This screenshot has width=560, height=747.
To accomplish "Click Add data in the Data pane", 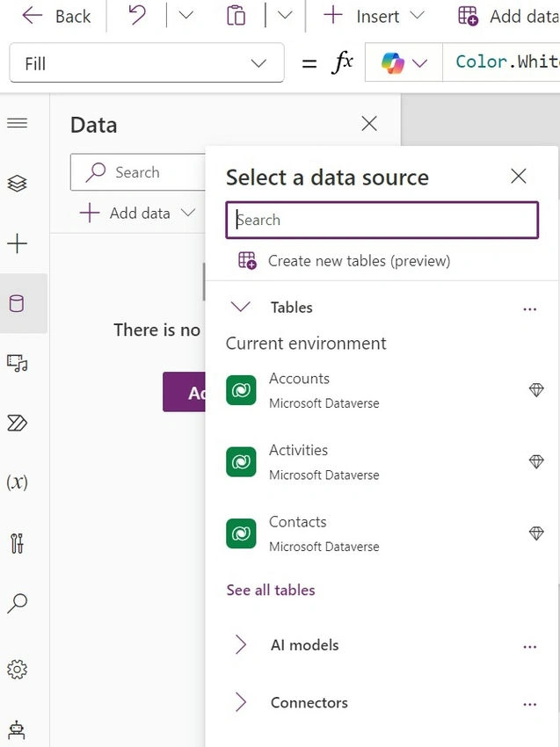I will click(138, 213).
